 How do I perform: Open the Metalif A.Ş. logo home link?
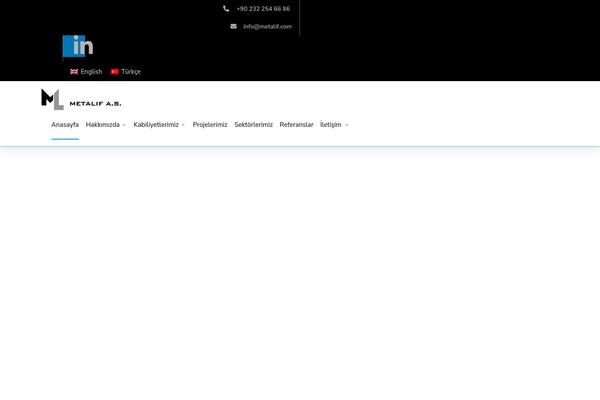[x=81, y=99]
